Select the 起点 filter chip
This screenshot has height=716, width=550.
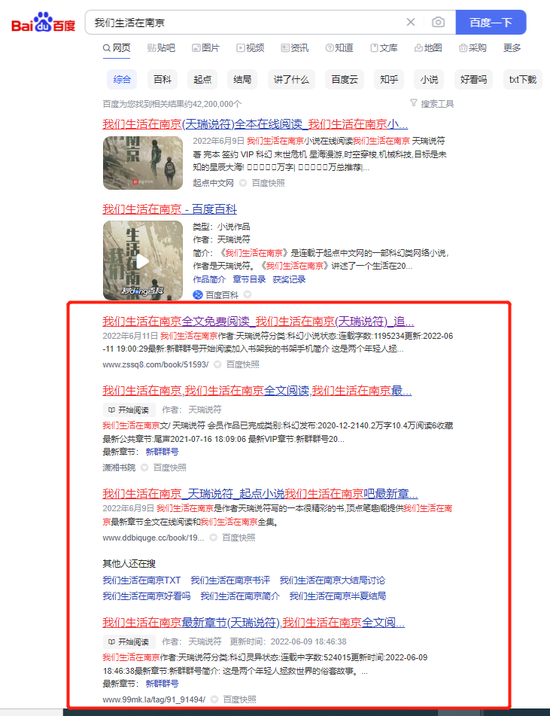click(x=202, y=79)
